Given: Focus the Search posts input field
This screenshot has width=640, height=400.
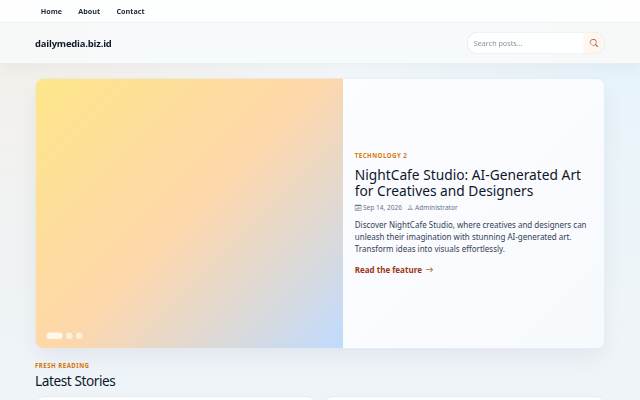Looking at the screenshot, I should click(x=527, y=43).
